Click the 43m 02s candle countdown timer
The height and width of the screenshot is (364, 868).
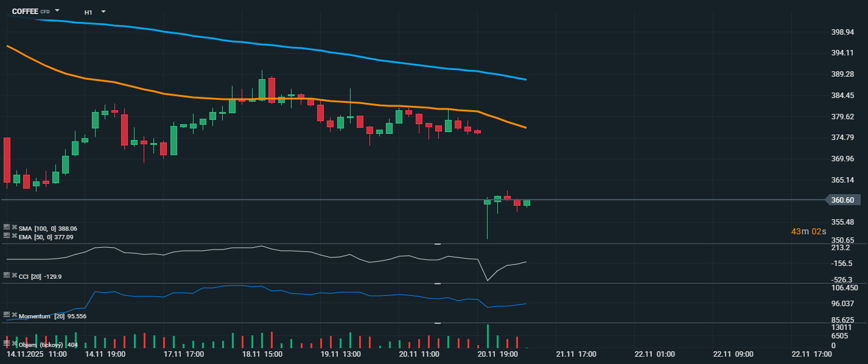[808, 232]
